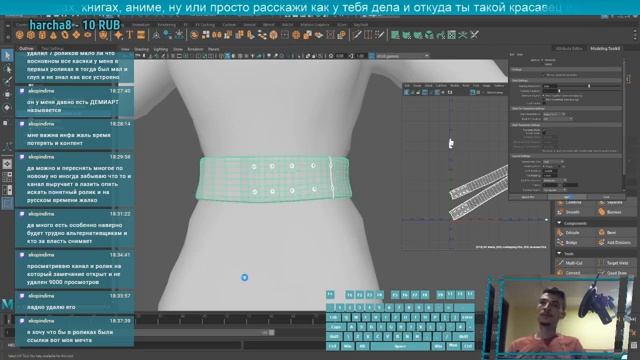Select Target Weld tool in Modeling Toolkit
This screenshot has height=360, width=640.
pos(617,263)
